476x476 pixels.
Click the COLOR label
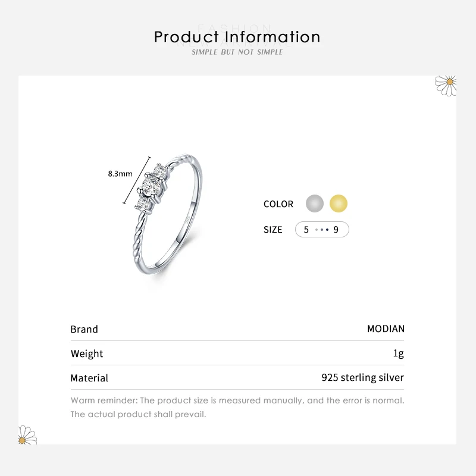pos(278,204)
